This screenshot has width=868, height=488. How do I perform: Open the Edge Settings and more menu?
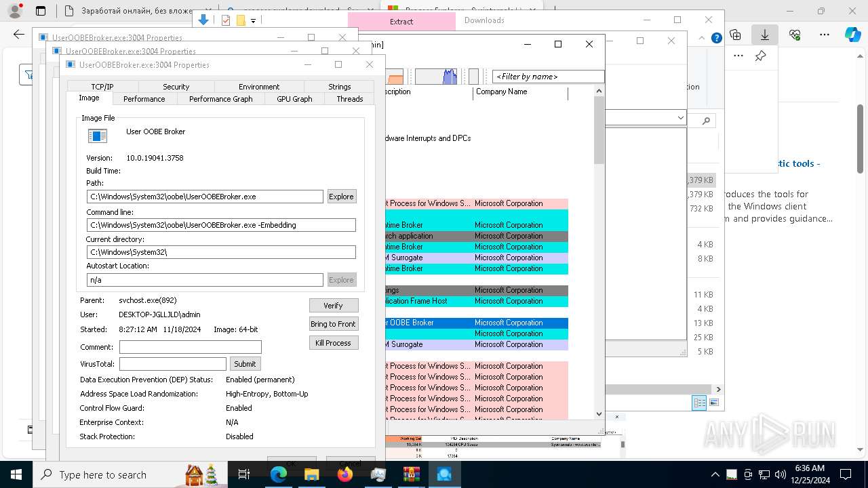[x=825, y=35]
